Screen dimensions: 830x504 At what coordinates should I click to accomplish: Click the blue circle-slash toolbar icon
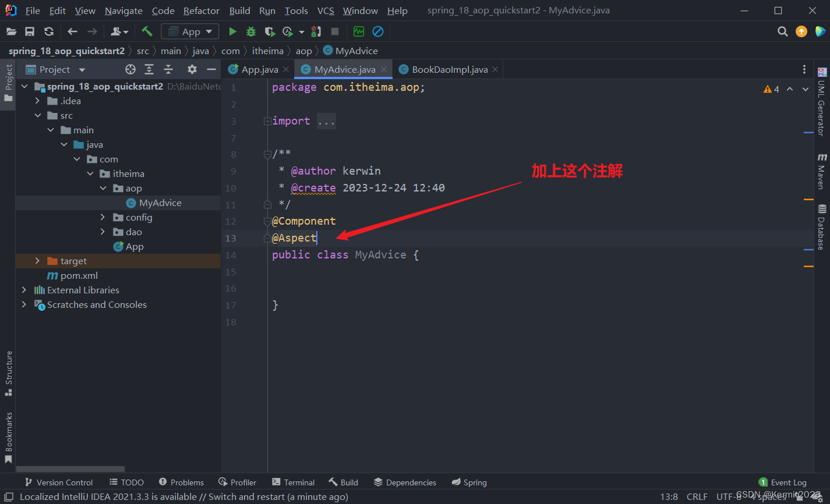coord(378,31)
